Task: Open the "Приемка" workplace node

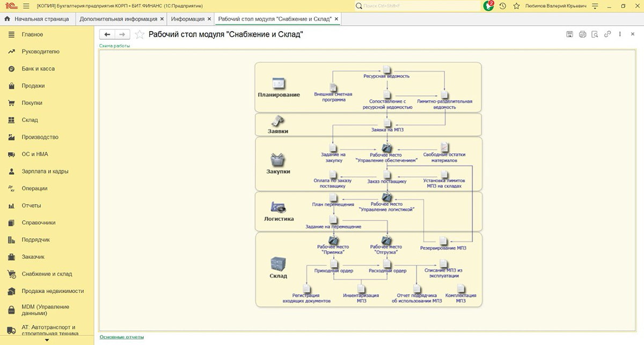Action: (x=333, y=244)
